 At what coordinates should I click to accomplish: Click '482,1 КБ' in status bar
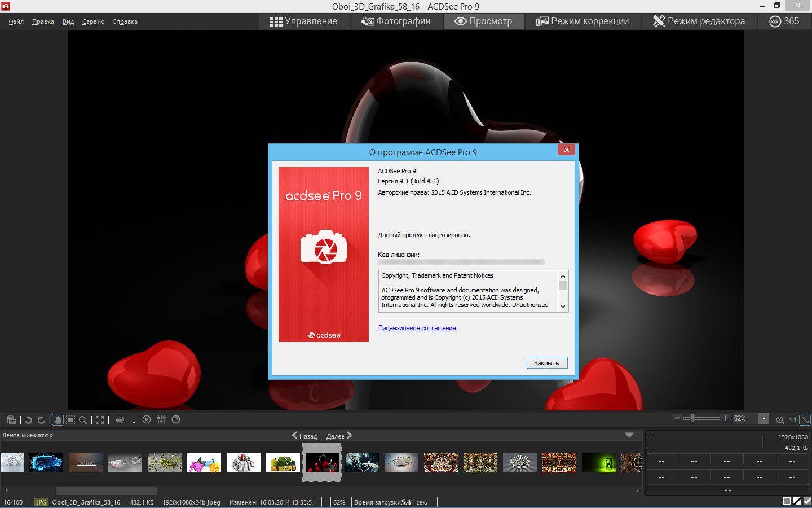pos(142,502)
